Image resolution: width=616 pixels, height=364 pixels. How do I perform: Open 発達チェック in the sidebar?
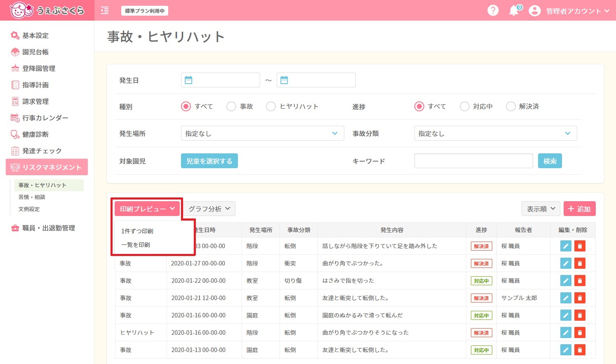click(42, 151)
